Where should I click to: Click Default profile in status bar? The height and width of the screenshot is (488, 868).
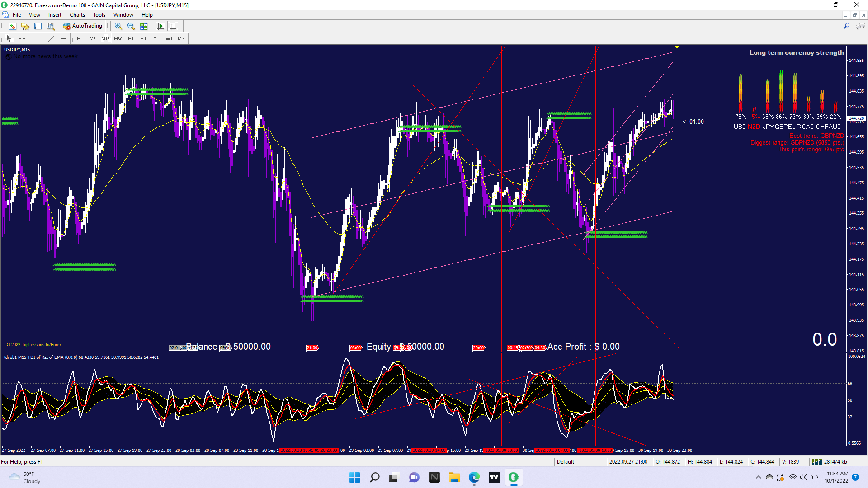[x=565, y=461]
